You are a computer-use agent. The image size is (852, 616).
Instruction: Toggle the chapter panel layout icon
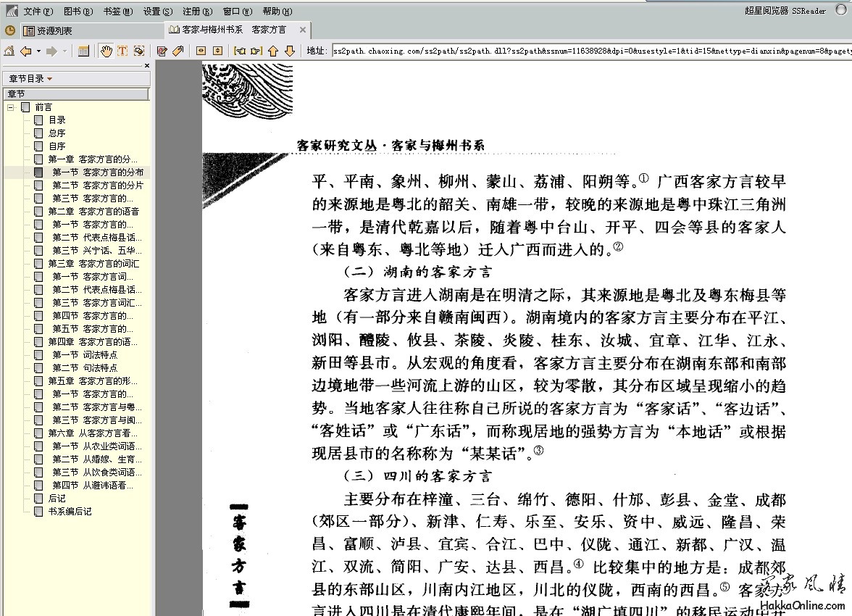pos(83,51)
